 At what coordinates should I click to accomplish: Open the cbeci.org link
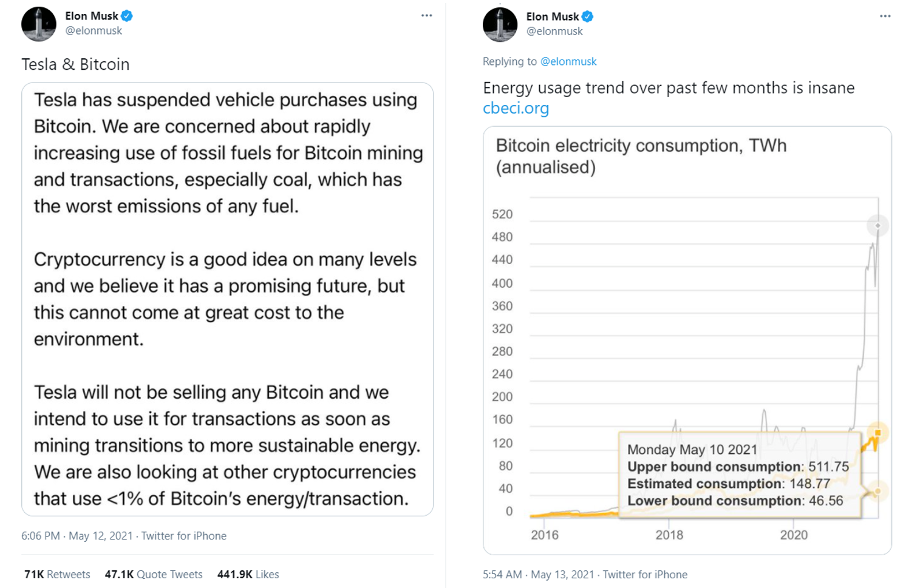516,109
